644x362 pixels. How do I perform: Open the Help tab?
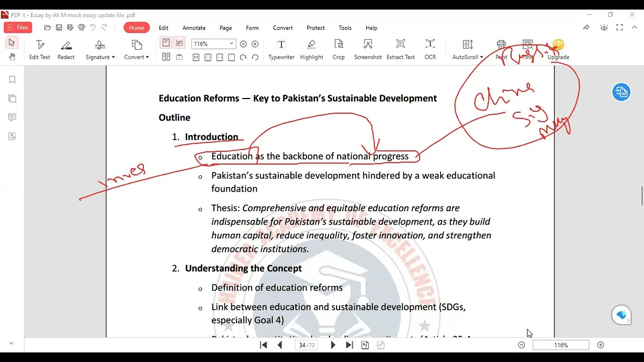coord(371,28)
